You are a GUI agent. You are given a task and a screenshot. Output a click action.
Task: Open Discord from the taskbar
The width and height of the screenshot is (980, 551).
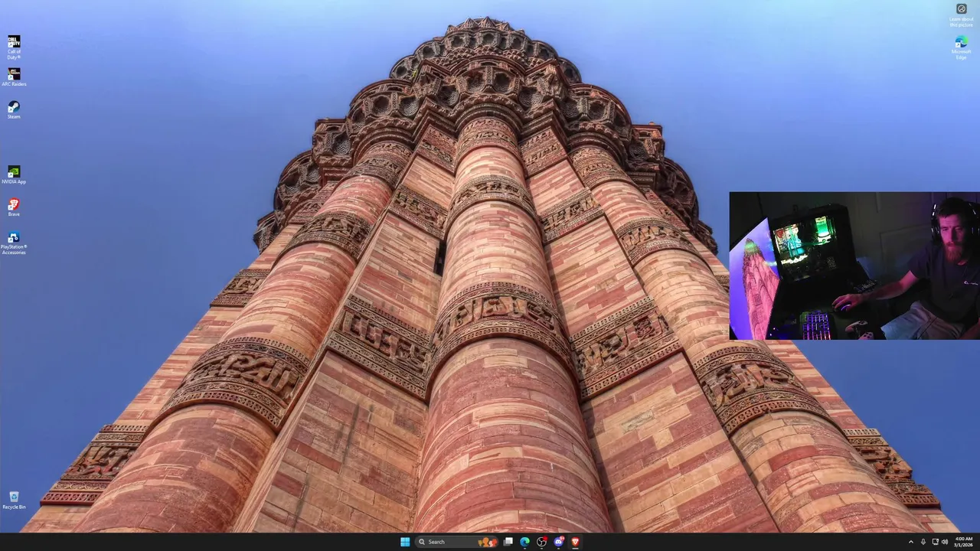point(558,542)
